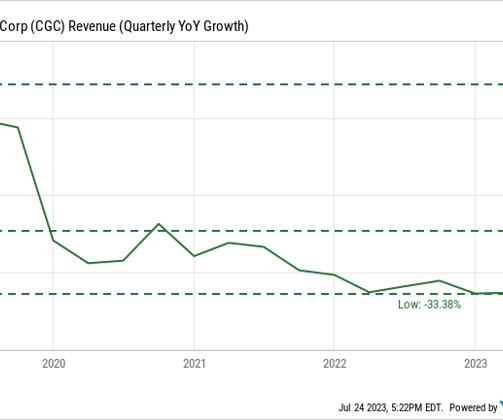This screenshot has width=503, height=420.
Task: Click the 2022 x-axis label
Action: (x=335, y=364)
